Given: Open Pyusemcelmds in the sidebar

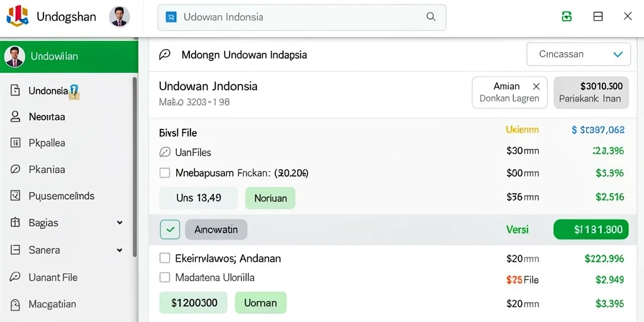Looking at the screenshot, I should click(x=62, y=196).
